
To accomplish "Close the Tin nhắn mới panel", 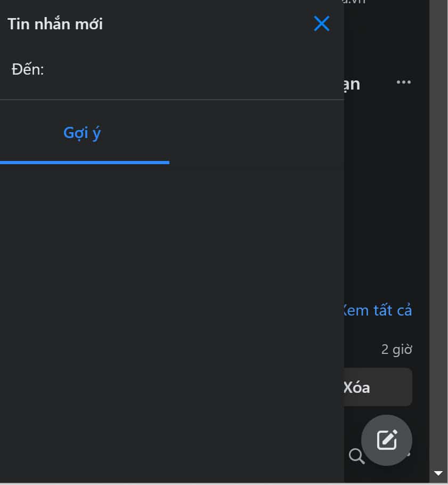I will [322, 23].
